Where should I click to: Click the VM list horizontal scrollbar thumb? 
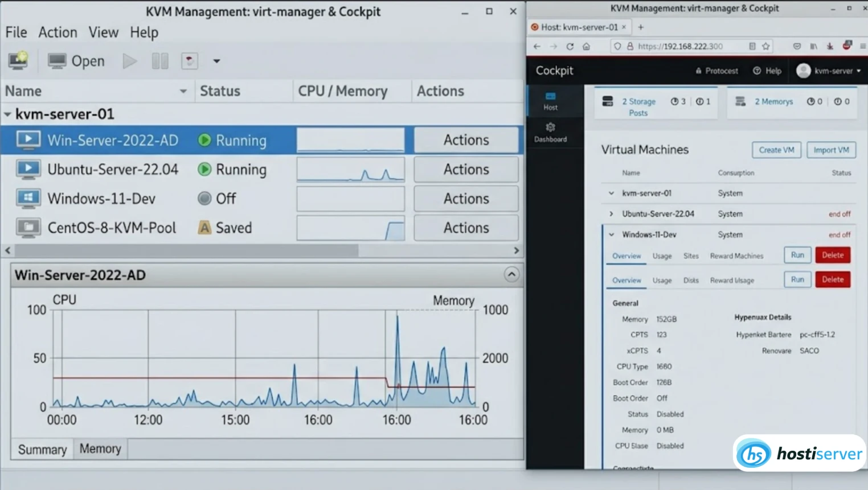pos(186,250)
